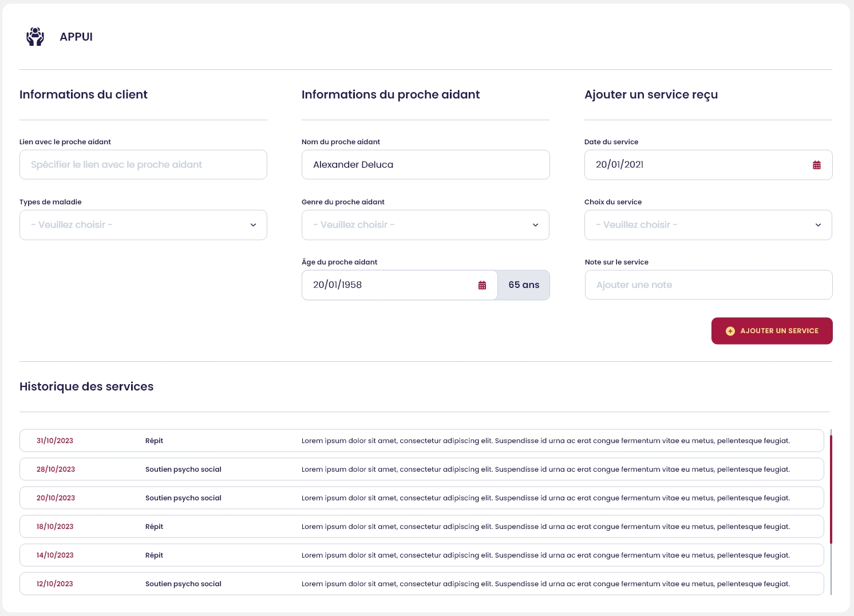Open the 14/10/2023 Répit history entry

pos(421,555)
